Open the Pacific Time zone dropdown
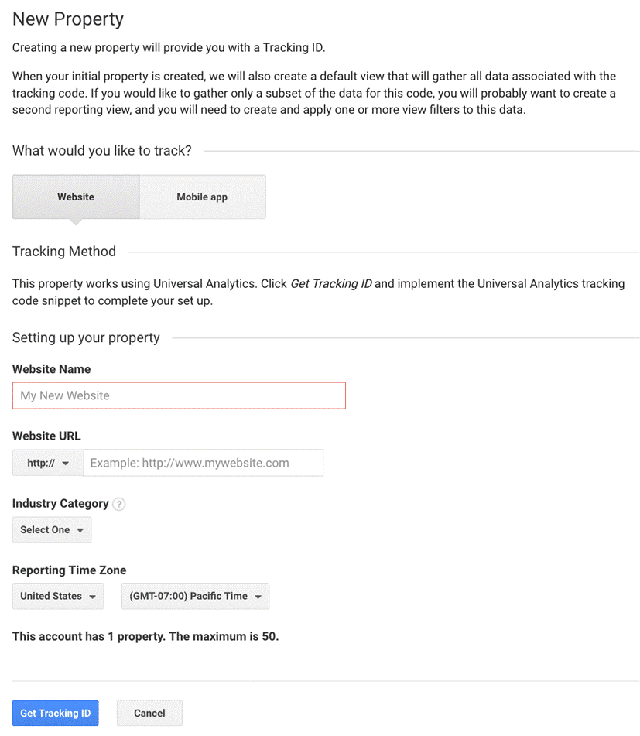This screenshot has height=736, width=640. tap(195, 596)
